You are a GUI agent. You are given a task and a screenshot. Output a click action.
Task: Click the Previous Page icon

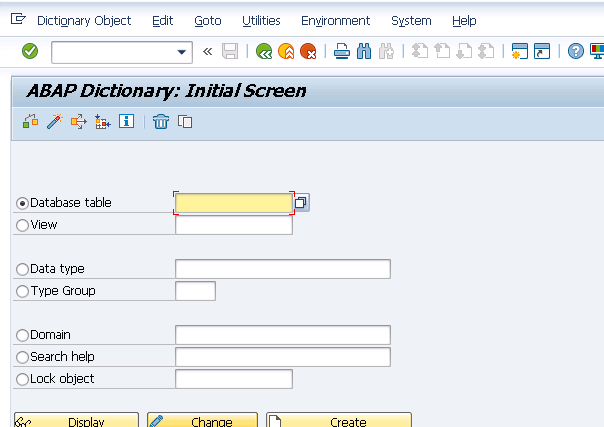pos(442,51)
